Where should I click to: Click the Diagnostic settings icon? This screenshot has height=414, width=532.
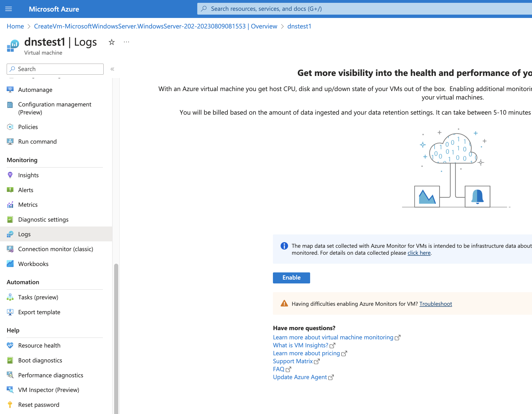point(10,219)
